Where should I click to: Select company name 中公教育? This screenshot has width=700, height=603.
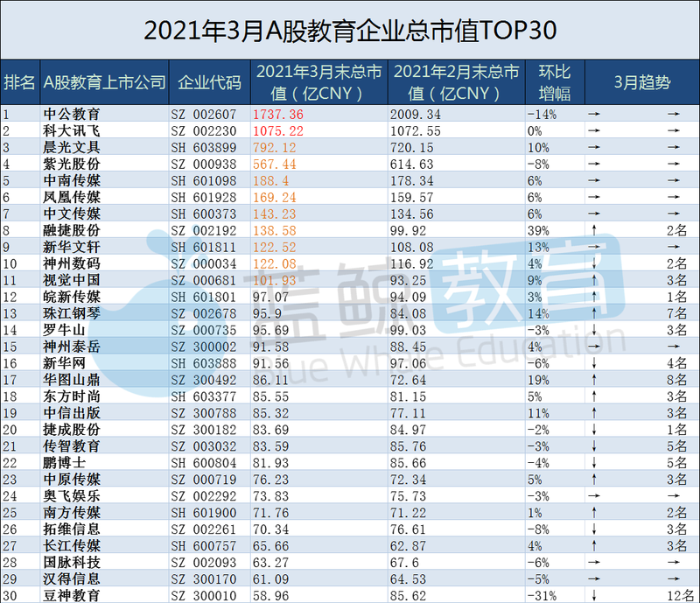tap(72, 115)
